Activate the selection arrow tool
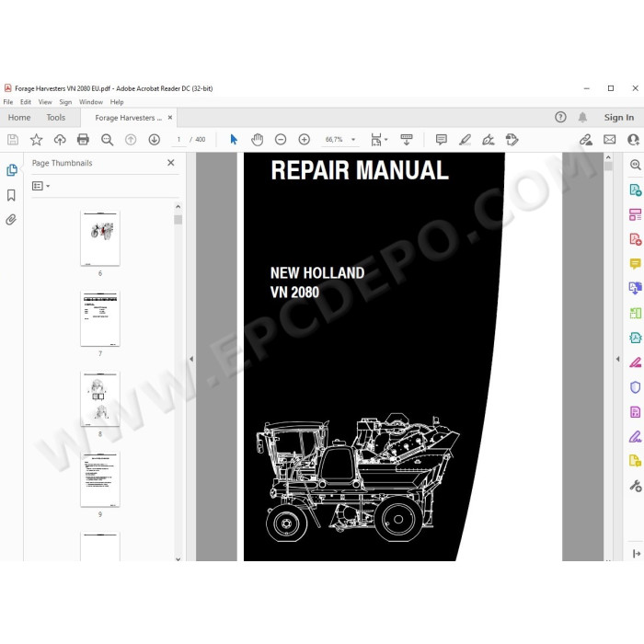 [x=234, y=140]
